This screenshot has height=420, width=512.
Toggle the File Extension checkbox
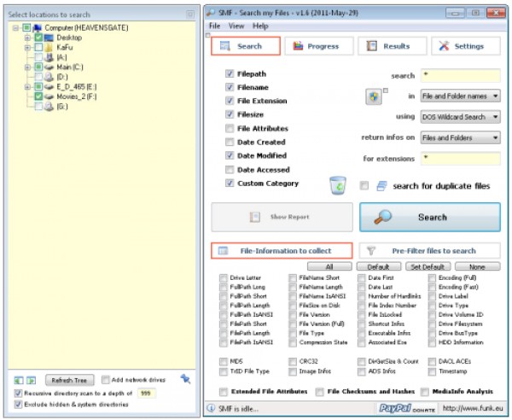point(230,101)
